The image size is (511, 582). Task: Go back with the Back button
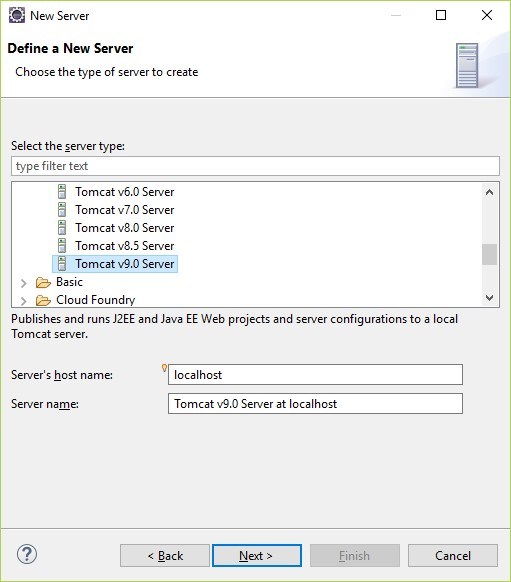tap(165, 556)
